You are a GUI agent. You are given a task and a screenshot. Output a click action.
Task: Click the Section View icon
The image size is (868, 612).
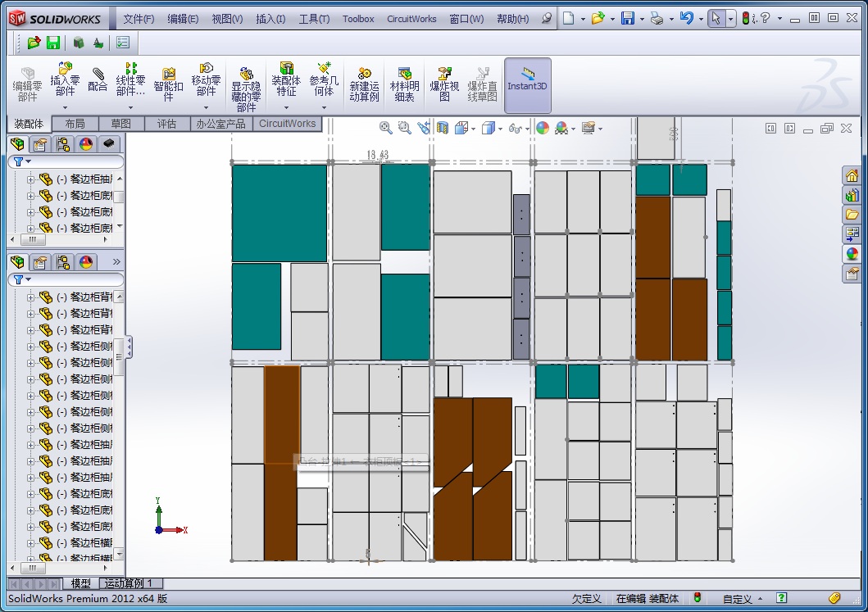point(443,129)
